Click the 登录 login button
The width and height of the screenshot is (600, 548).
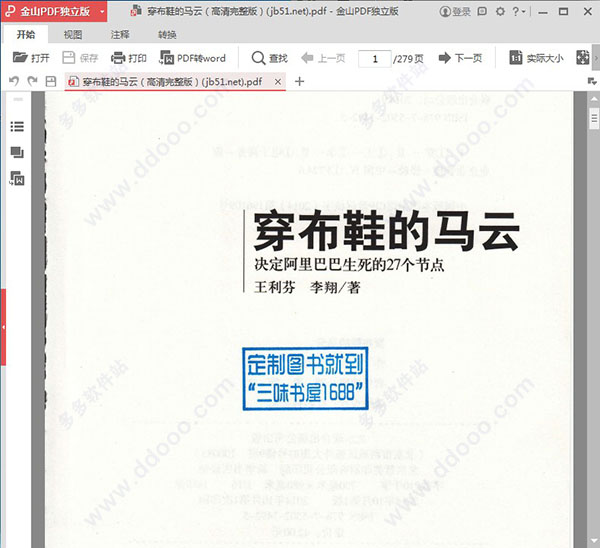coord(455,12)
